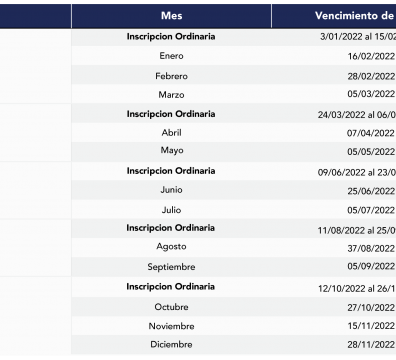Click the Mayo month cell
The image size is (396, 360).
pyautogui.click(x=171, y=150)
